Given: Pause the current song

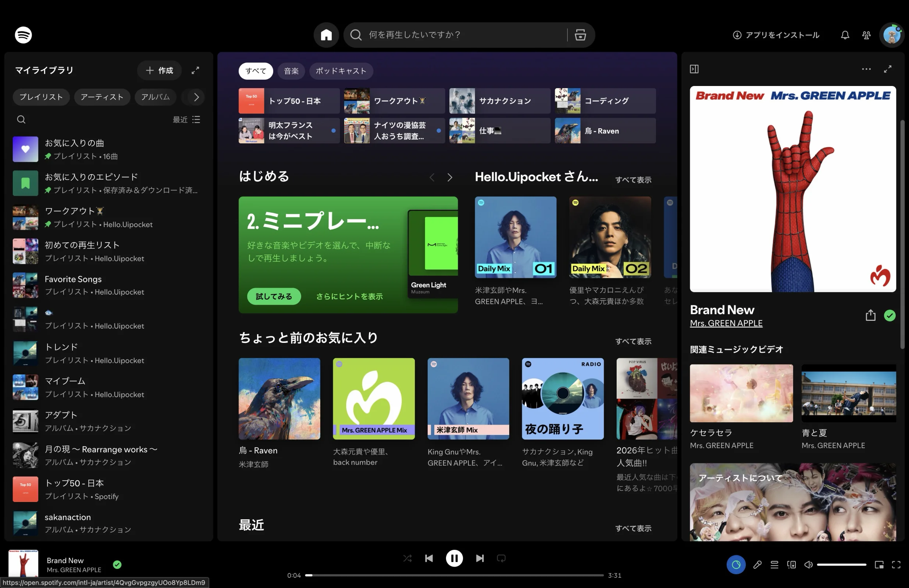Looking at the screenshot, I should [454, 558].
